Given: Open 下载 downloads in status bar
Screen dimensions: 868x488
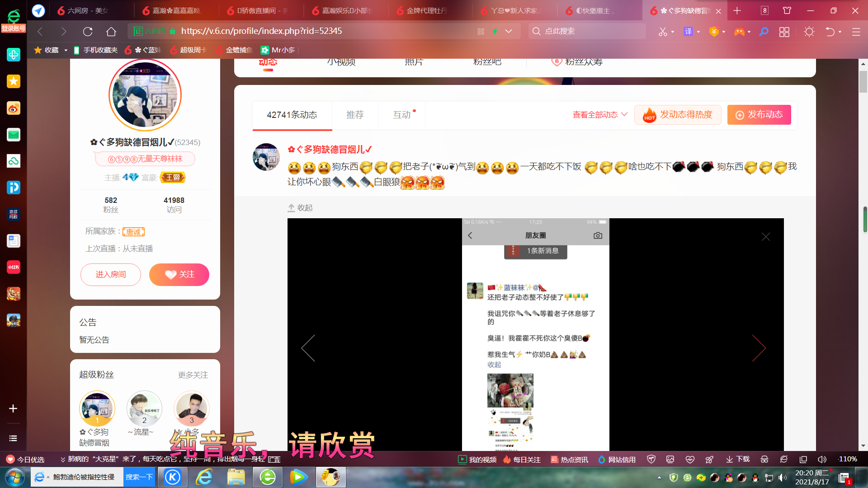Looking at the screenshot, I should click(x=738, y=460).
